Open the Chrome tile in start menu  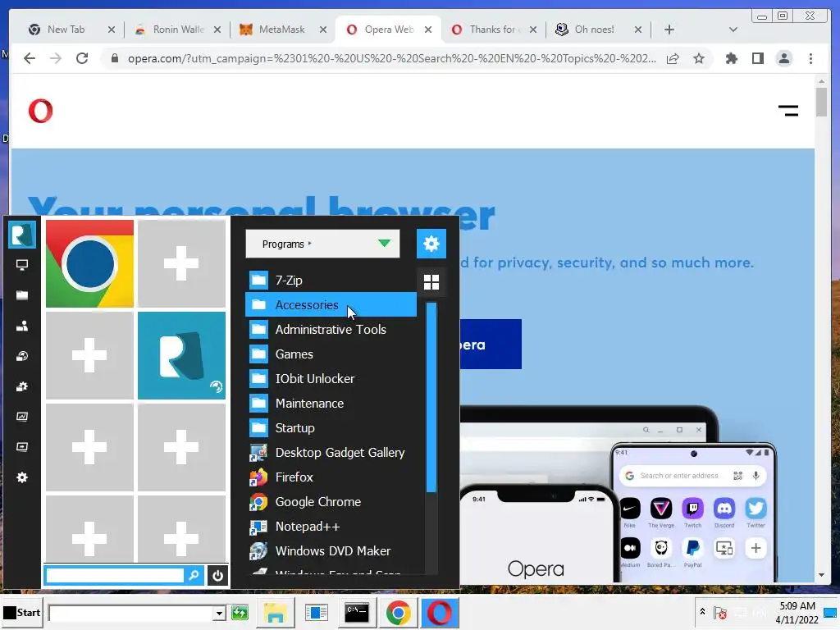[x=89, y=263]
